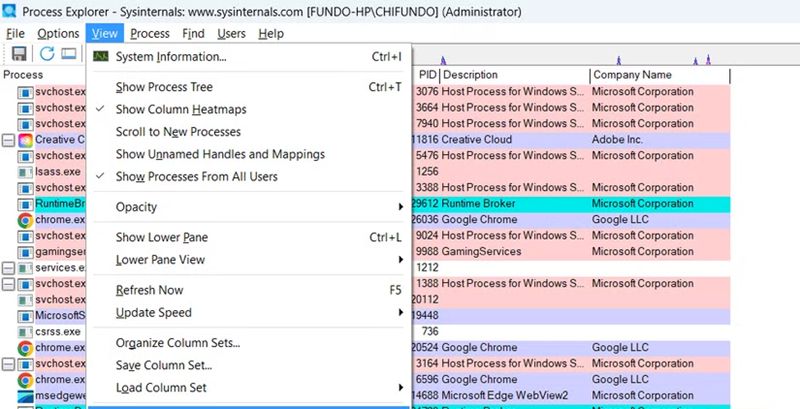Click the Refresh circular arrow toolbar icon
Image resolution: width=800 pixels, height=409 pixels.
[46, 54]
